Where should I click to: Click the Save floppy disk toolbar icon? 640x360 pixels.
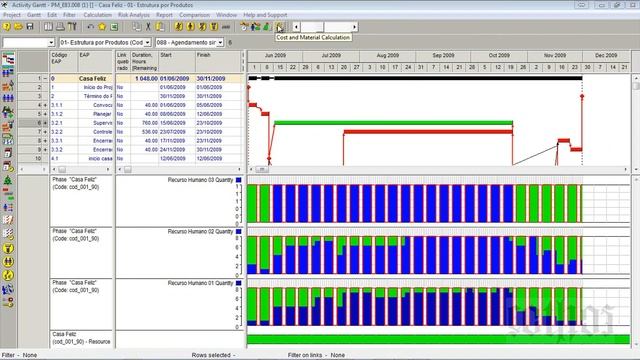click(x=30, y=27)
